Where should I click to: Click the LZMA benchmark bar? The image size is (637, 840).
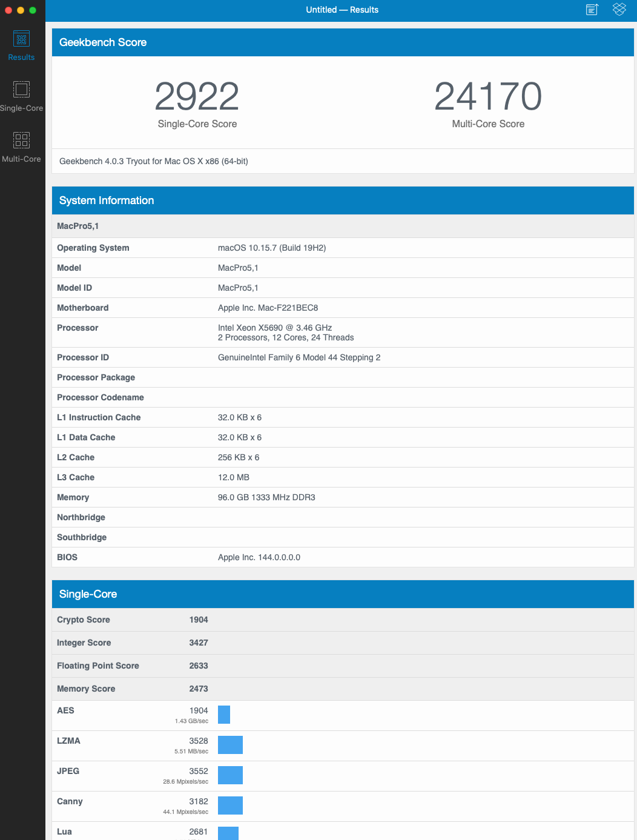click(x=230, y=745)
